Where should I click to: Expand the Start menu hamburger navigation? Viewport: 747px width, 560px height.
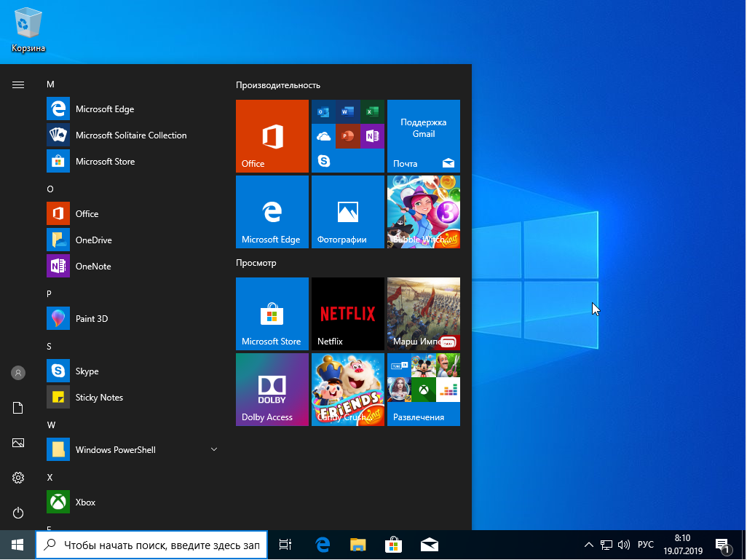point(18,84)
